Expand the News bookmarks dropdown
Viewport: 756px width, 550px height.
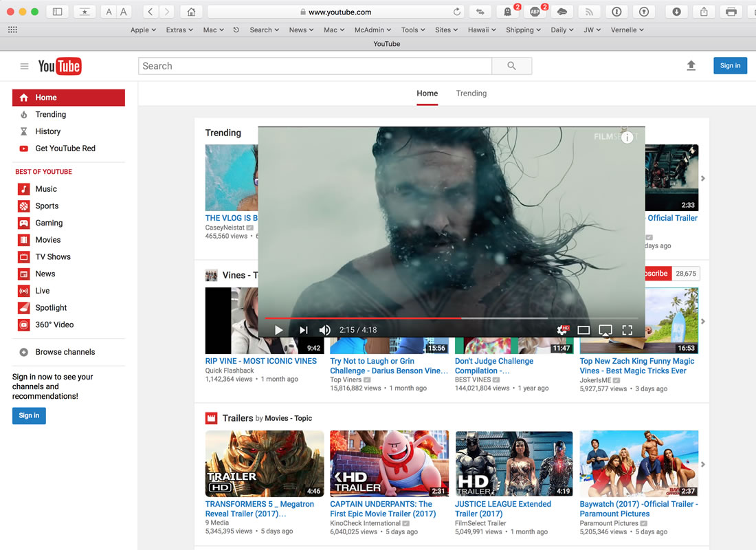(301, 30)
